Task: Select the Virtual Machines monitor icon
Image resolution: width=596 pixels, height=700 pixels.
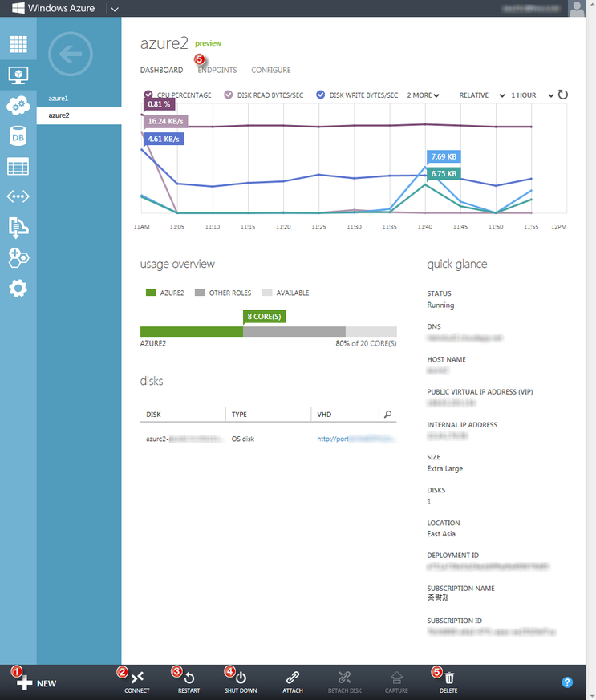Action: (x=18, y=75)
